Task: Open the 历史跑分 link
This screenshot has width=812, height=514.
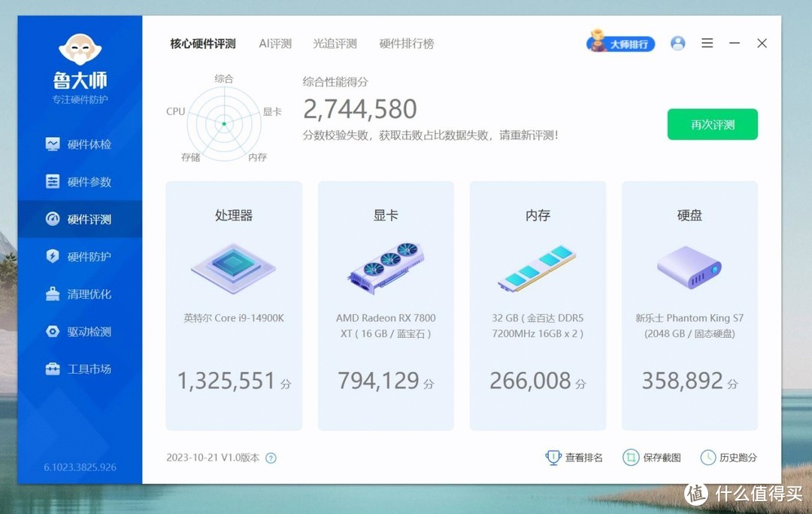Action: (738, 458)
